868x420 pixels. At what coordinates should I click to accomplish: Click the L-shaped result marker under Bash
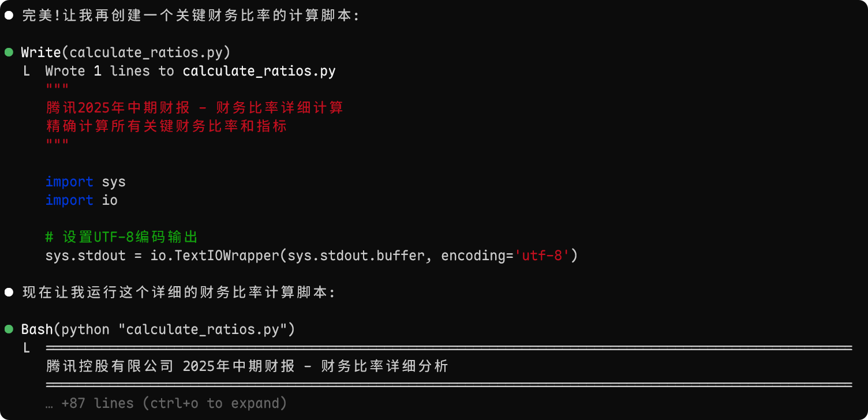point(27,348)
